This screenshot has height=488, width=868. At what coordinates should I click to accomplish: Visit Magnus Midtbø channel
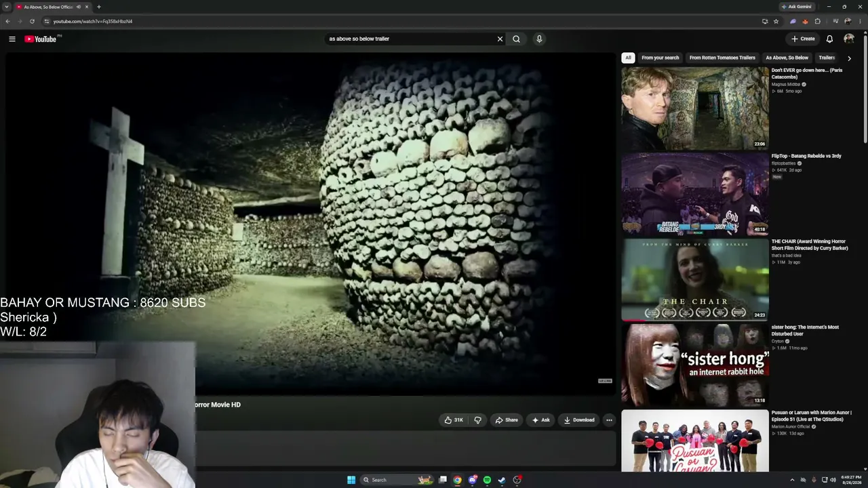(786, 85)
